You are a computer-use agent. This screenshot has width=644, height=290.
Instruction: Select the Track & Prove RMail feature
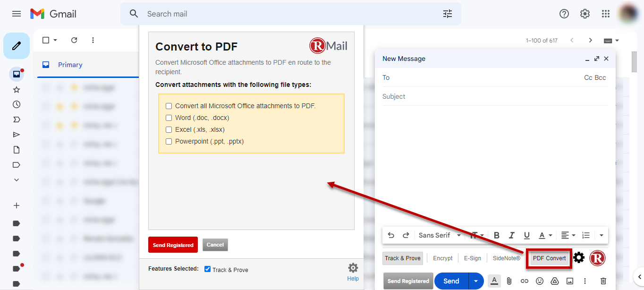402,258
